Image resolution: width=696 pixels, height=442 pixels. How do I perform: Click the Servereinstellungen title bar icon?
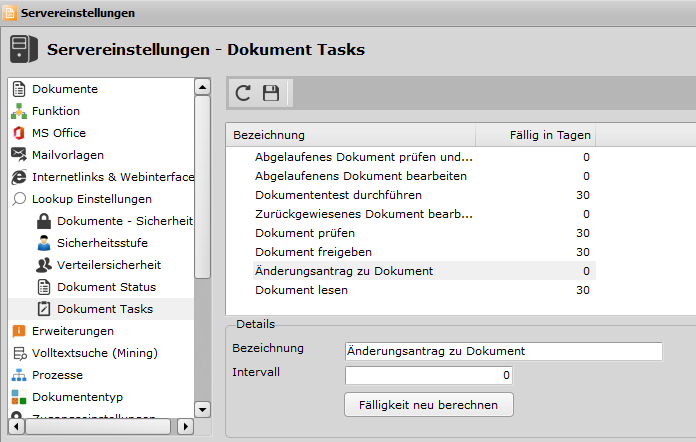10,13
